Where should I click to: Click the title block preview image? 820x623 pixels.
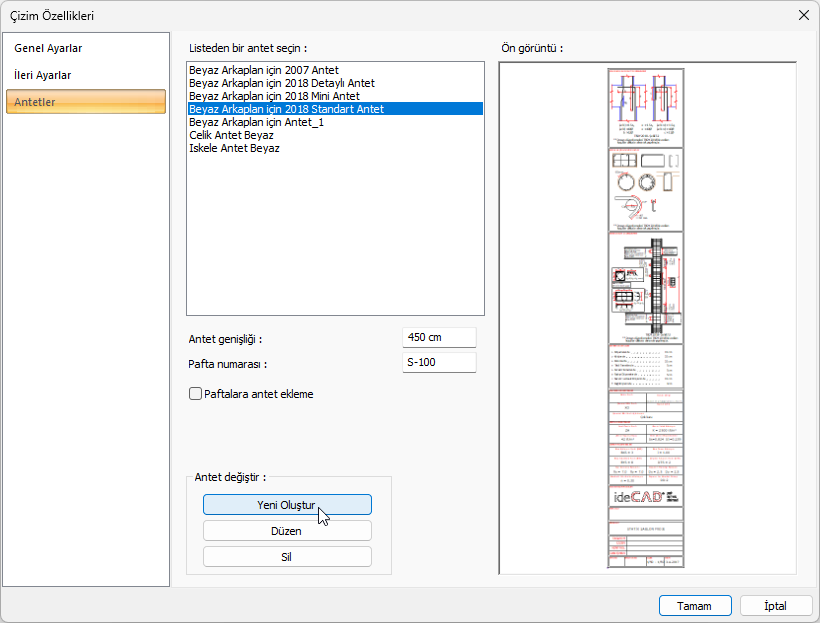coord(646,318)
